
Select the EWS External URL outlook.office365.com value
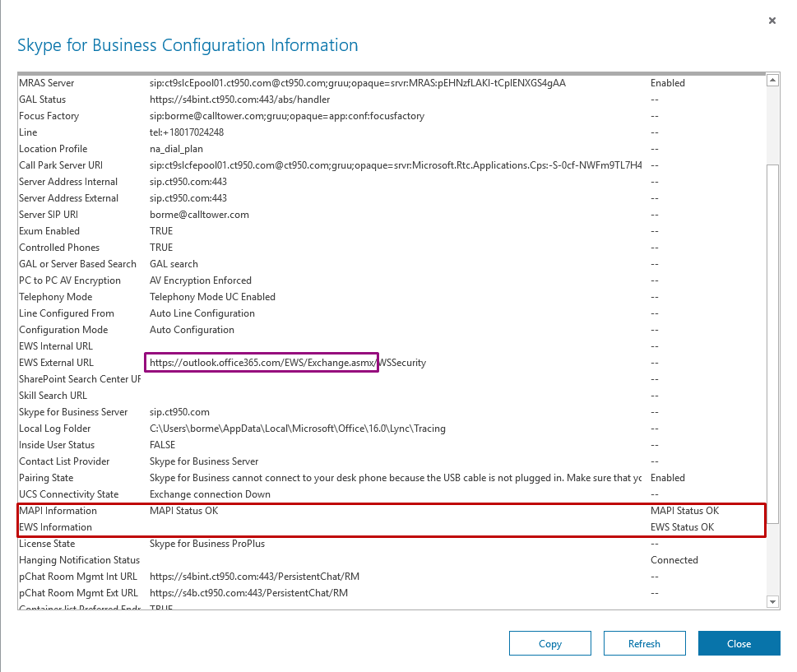(x=288, y=363)
